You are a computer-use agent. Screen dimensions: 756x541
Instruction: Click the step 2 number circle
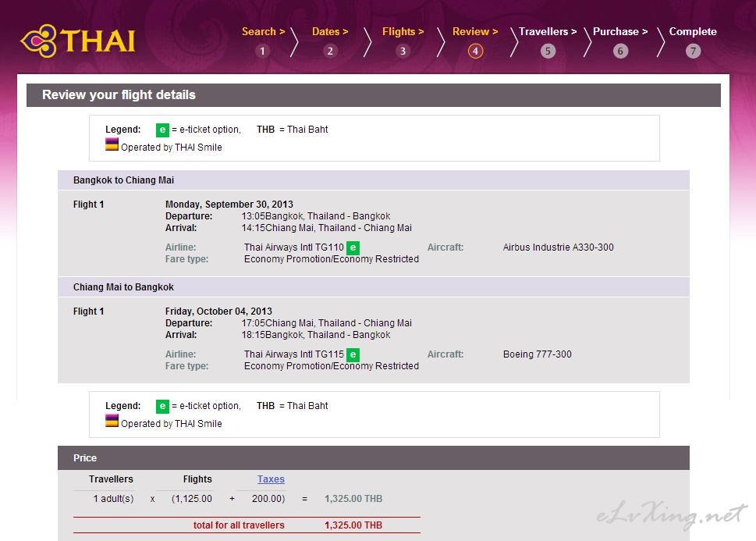330,51
